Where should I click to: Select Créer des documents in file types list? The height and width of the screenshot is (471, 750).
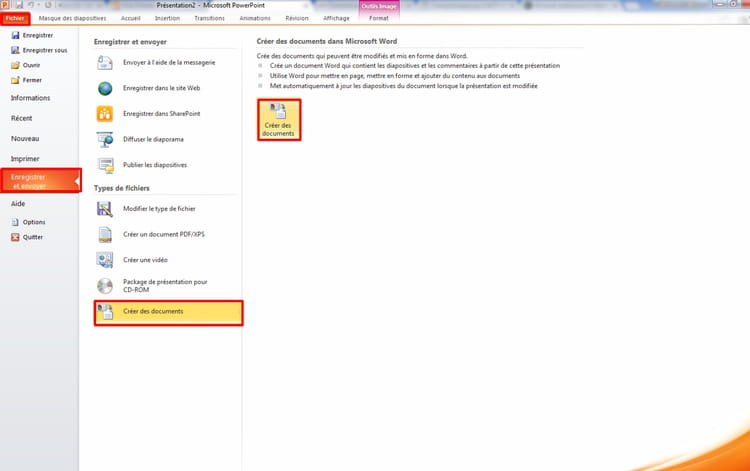point(168,313)
